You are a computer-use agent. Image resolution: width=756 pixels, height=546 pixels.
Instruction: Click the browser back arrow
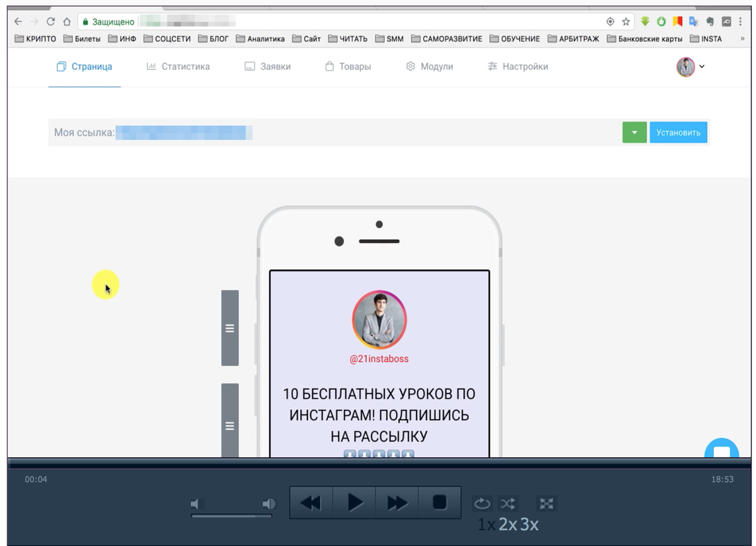pos(18,21)
